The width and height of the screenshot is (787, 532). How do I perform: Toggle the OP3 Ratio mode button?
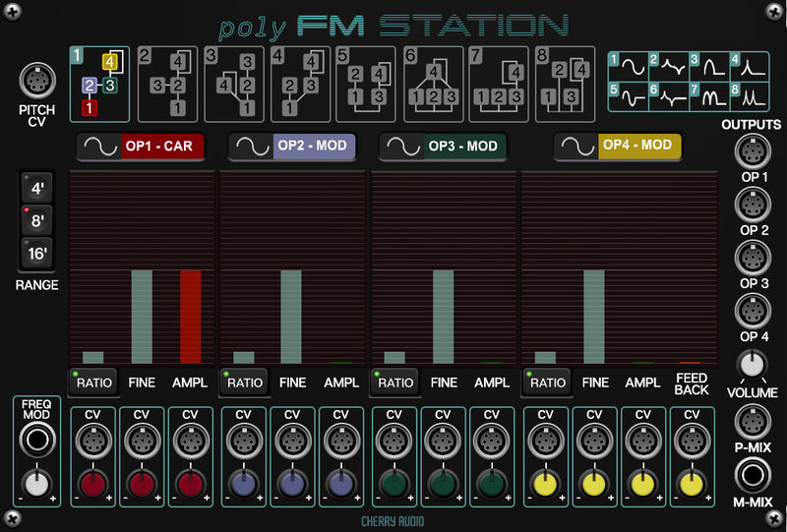pos(394,383)
